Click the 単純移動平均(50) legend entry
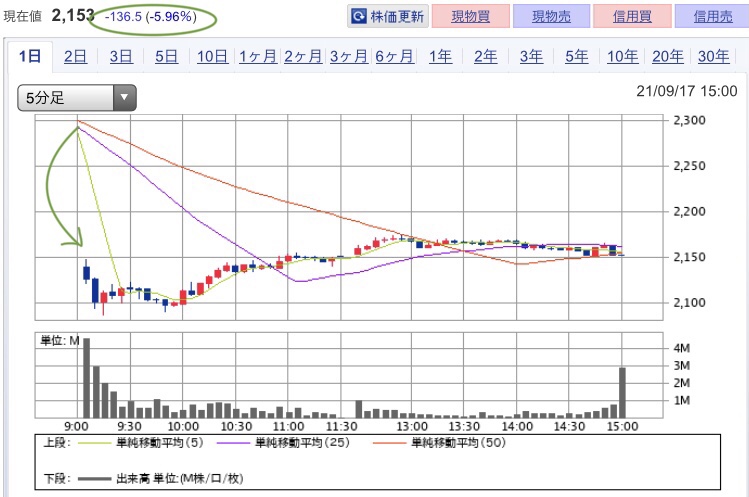 coord(439,443)
